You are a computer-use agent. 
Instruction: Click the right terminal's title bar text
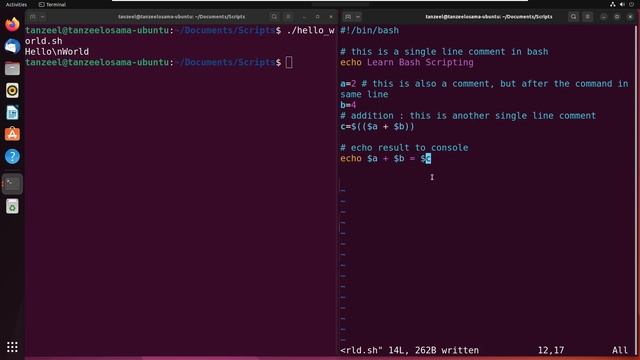pos(489,17)
